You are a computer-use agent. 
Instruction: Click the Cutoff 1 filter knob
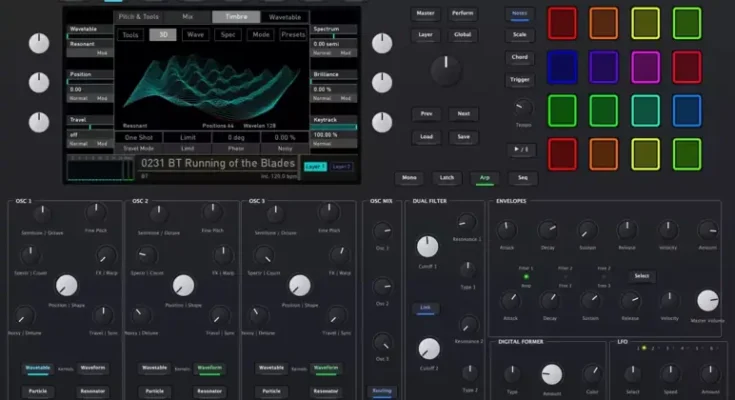428,247
